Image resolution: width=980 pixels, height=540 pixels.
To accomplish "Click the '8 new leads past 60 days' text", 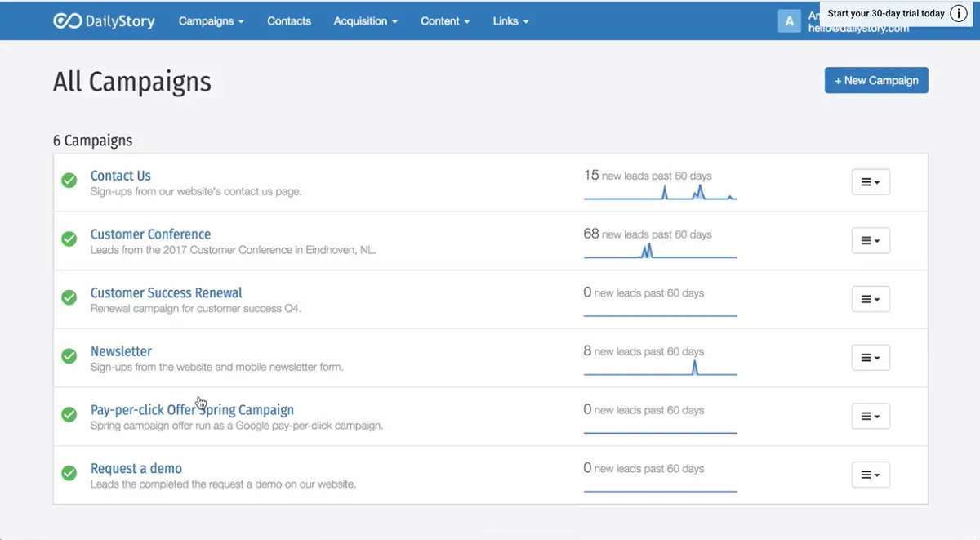I will [x=644, y=351].
